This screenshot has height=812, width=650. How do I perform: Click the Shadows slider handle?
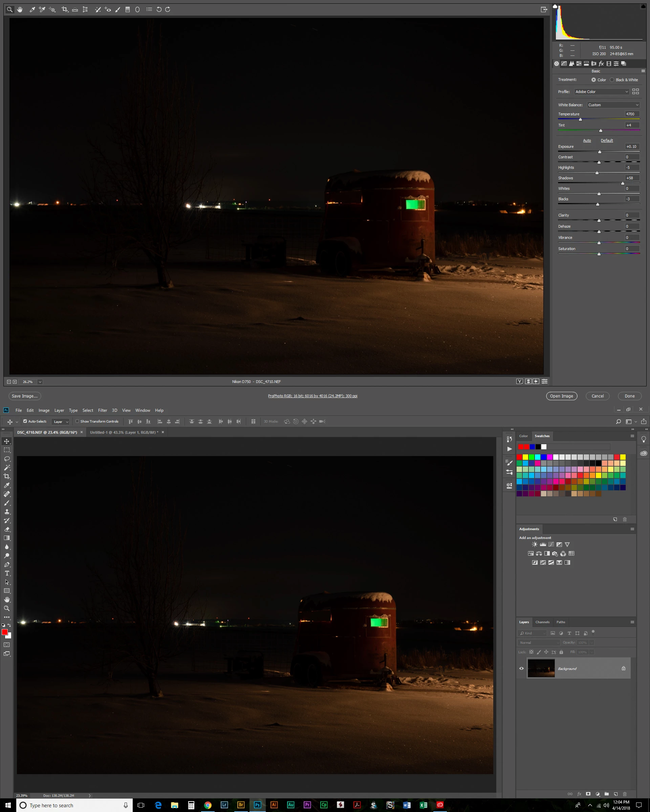[x=623, y=183]
